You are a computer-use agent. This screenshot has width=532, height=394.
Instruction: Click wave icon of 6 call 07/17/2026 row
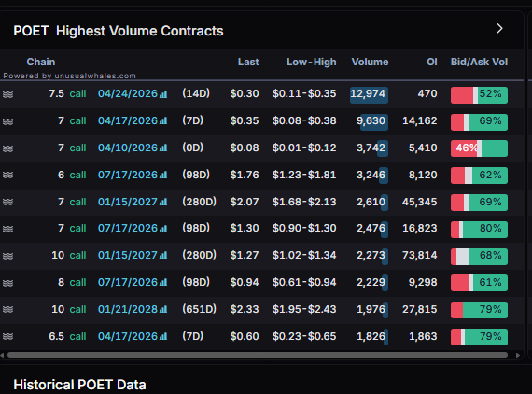pyautogui.click(x=7, y=176)
